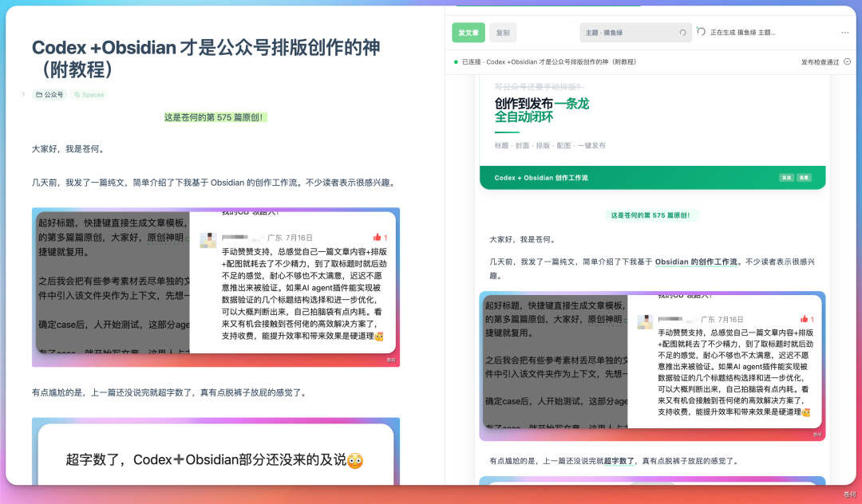Viewport: 862px width, 504px height.
Task: Click the note title Codex +Obsidian heading
Action: (x=206, y=58)
